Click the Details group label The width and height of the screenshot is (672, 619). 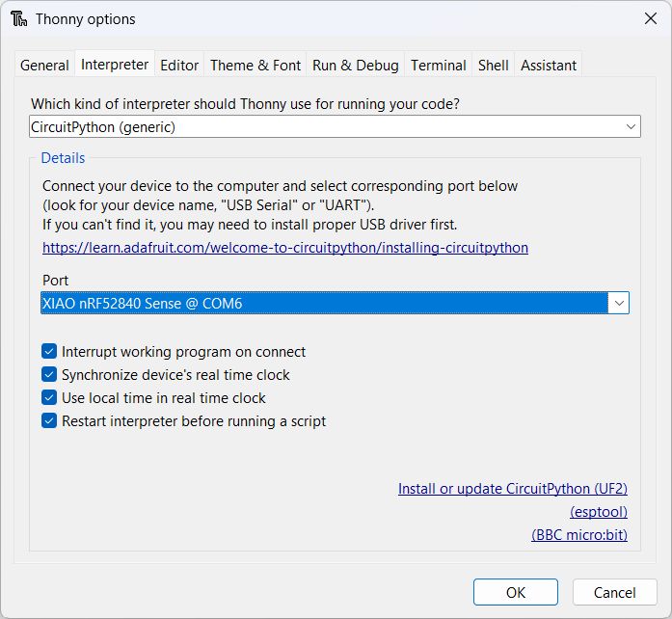(63, 158)
